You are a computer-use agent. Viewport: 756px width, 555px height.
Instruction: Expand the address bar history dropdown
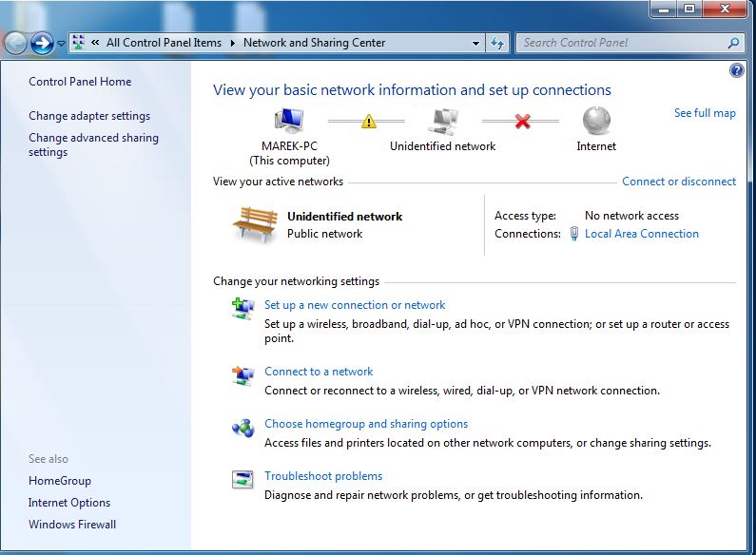point(476,44)
